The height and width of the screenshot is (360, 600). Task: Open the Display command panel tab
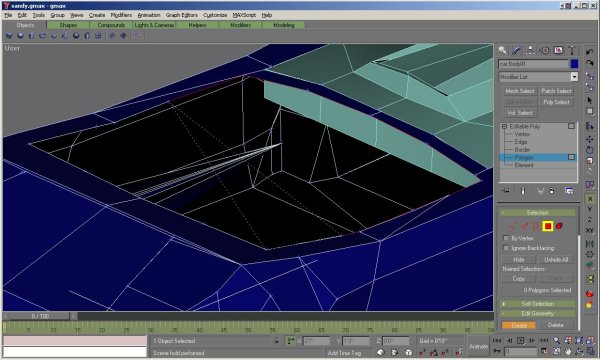point(558,50)
